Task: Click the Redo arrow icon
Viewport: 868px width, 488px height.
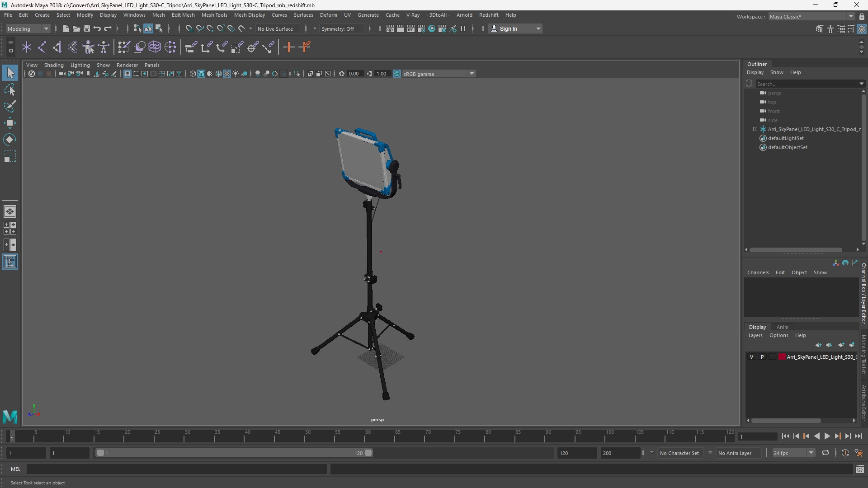Action: (x=108, y=28)
